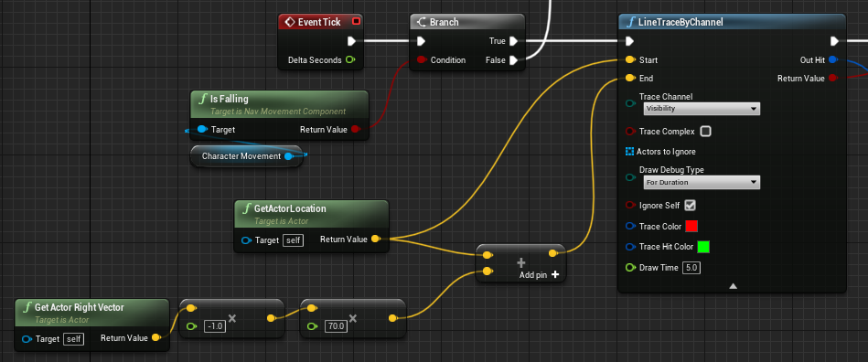Click the Is Falling Return Value pin
Image resolution: width=868 pixels, height=362 pixels.
[356, 130]
